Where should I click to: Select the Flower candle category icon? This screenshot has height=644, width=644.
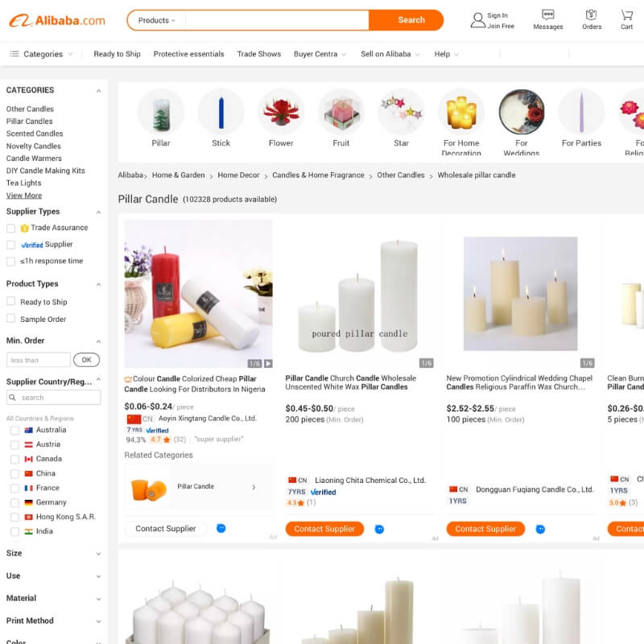tap(281, 112)
